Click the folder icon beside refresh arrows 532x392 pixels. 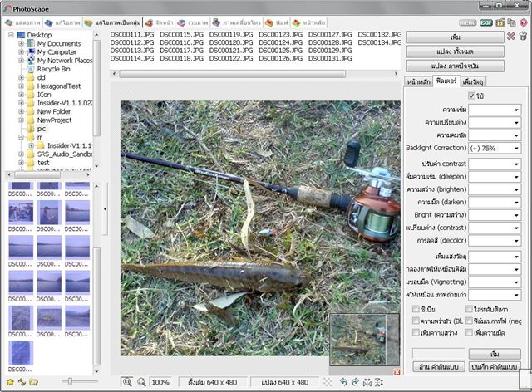pyautogui.click(x=33, y=382)
